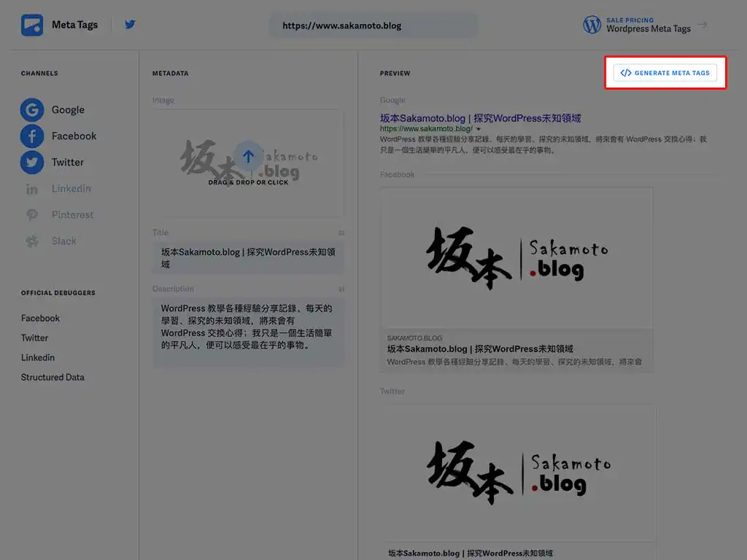Viewport: 747px width, 560px height.
Task: Toggle the Facebook channel icon
Action: (31, 136)
